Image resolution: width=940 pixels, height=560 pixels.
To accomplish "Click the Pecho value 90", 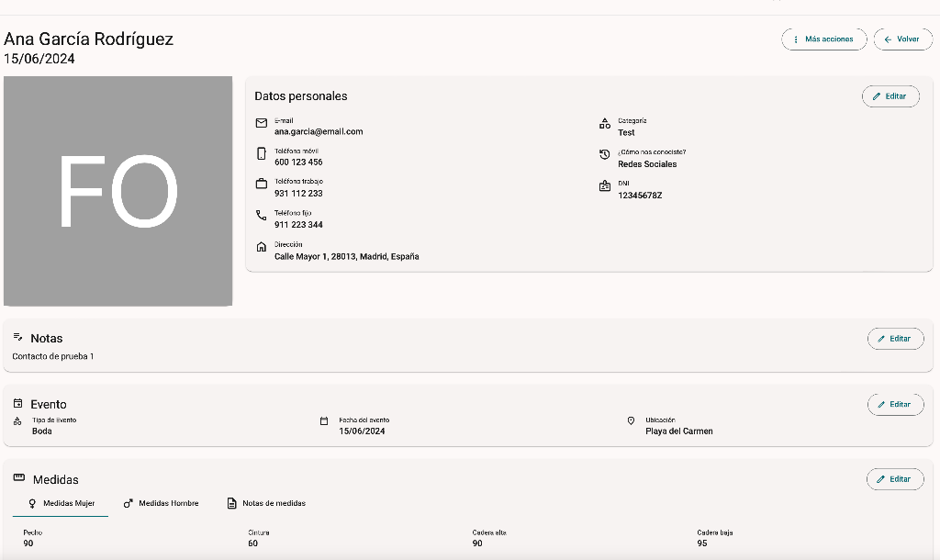I will 28,543.
